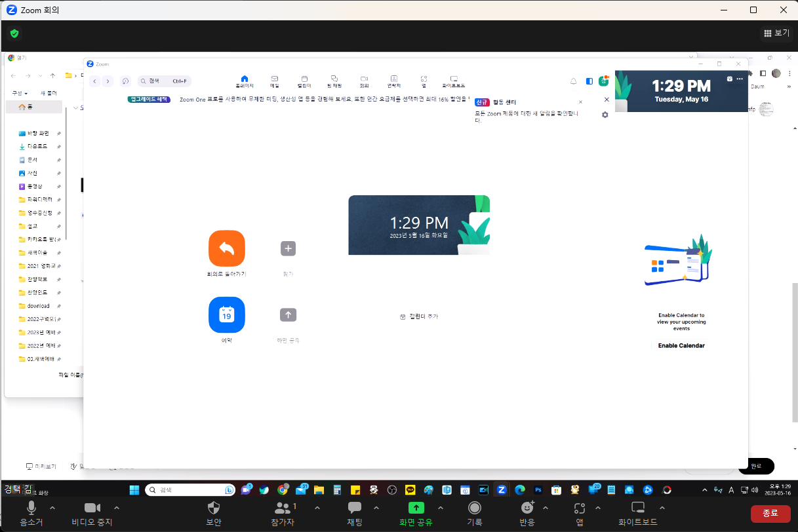Image resolution: width=798 pixels, height=532 pixels.
Task: Select 바탕 화면 in file dialog sidebar
Action: click(37, 133)
